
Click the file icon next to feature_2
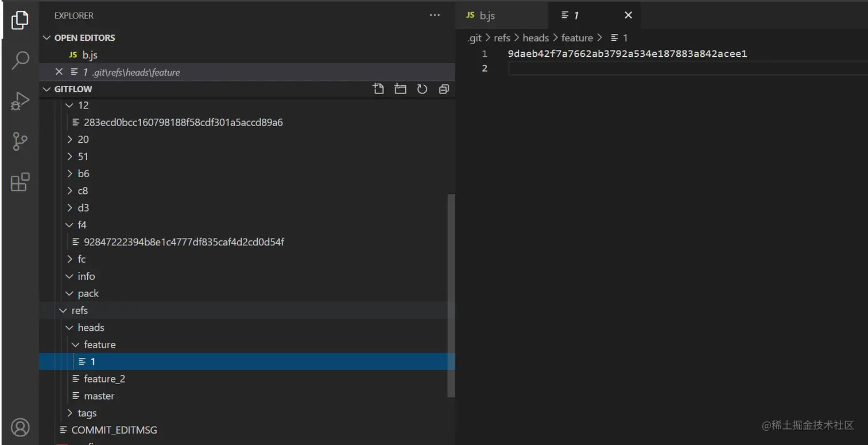tap(76, 378)
